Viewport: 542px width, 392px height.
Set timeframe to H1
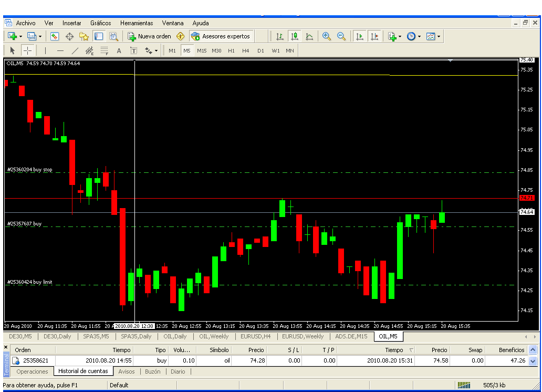231,50
